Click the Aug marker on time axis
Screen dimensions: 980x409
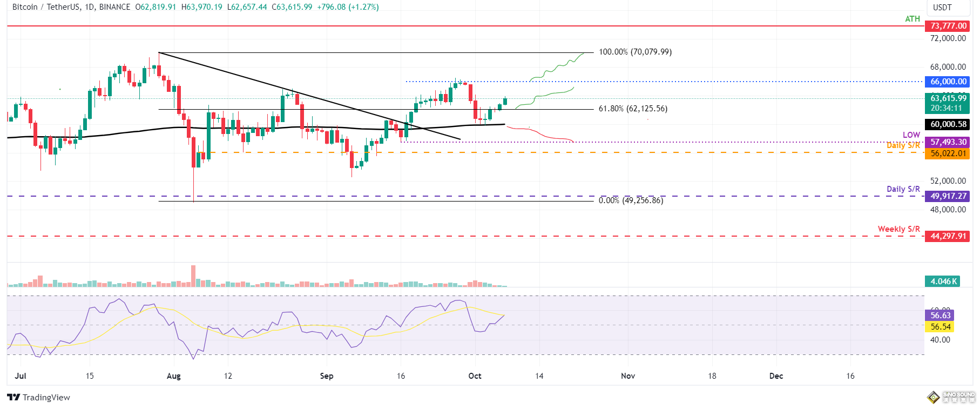173,376
